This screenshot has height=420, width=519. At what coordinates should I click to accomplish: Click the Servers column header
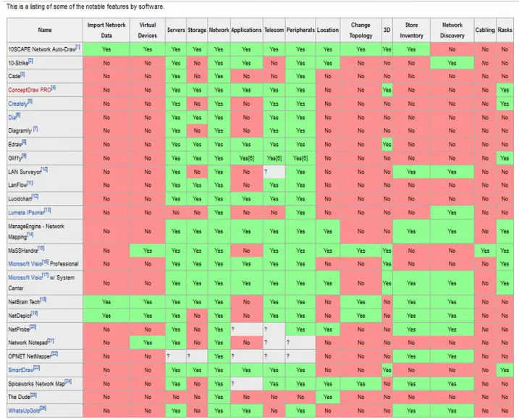click(176, 30)
